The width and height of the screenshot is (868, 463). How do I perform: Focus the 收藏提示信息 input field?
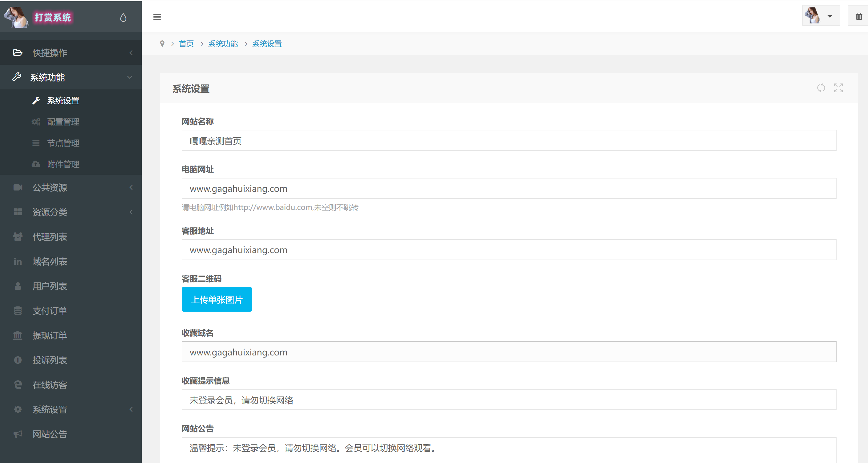pos(509,399)
